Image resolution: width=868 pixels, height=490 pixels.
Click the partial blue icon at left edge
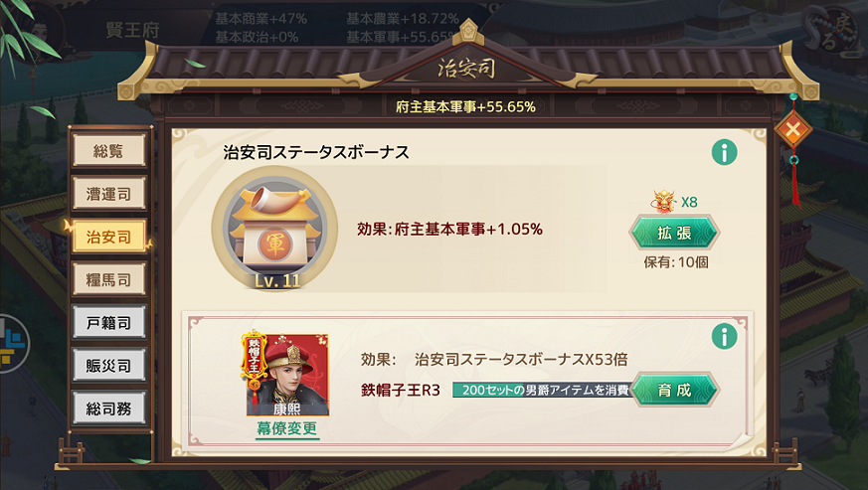(x=12, y=344)
